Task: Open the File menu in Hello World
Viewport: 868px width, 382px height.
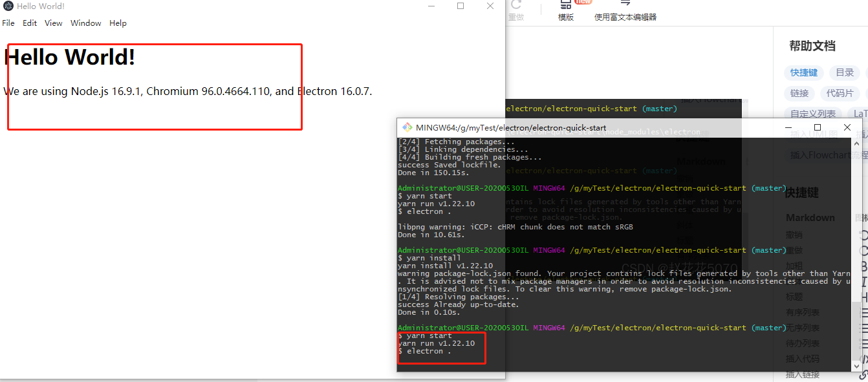Action: (x=8, y=23)
